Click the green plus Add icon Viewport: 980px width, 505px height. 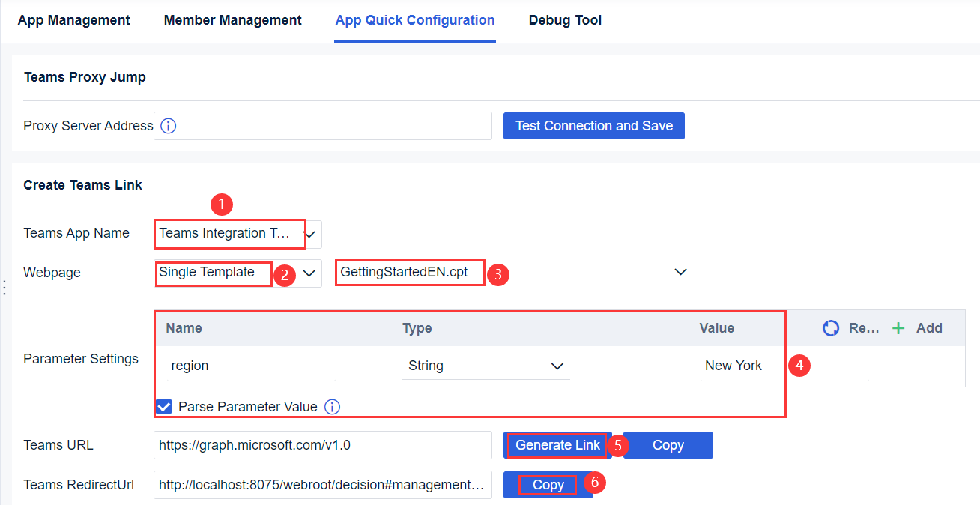[899, 328]
